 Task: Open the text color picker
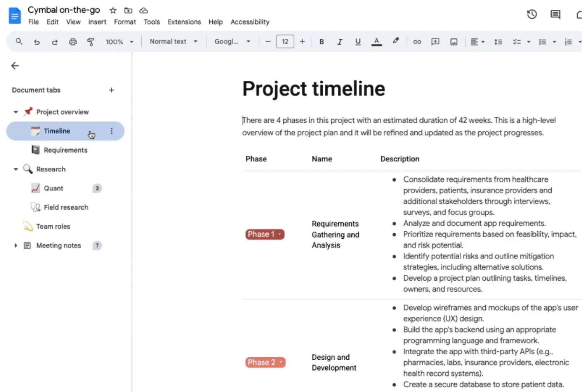point(376,42)
